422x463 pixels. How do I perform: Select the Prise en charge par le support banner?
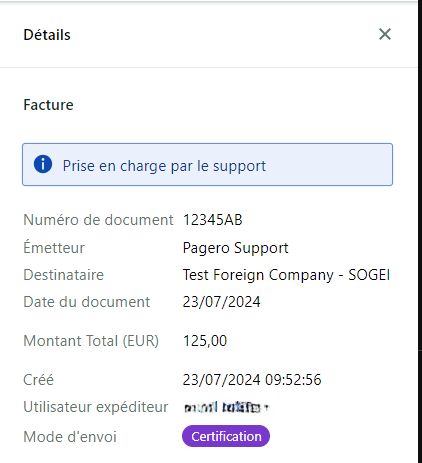tap(207, 164)
